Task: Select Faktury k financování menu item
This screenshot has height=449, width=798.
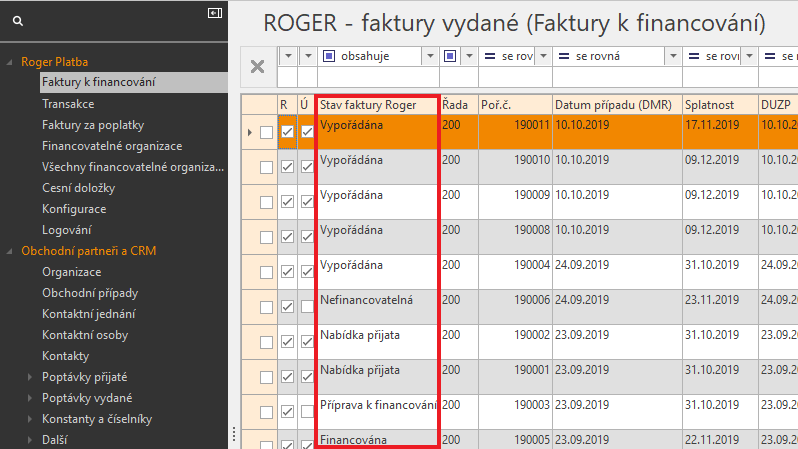Action: click(134, 82)
